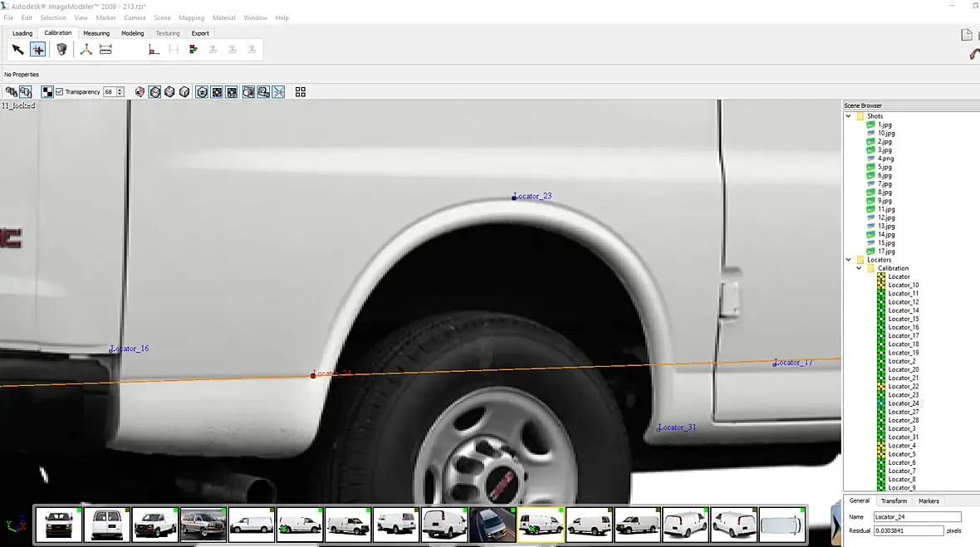Open the dark overhead van thumbnail
Screen dimensions: 980x547
[492, 524]
